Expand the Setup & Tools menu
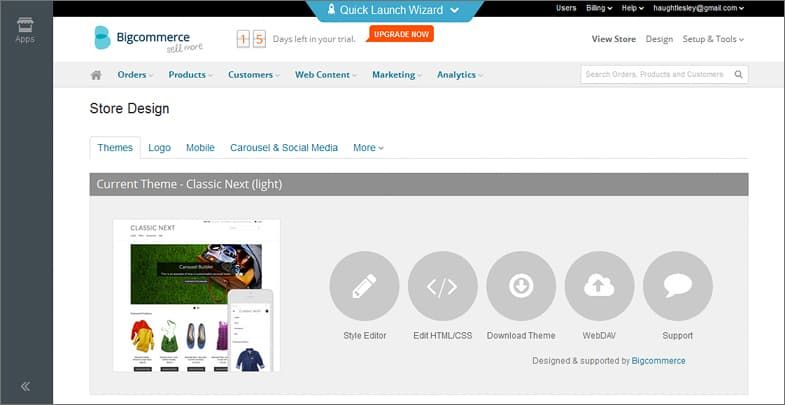The image size is (785, 405). pos(713,39)
